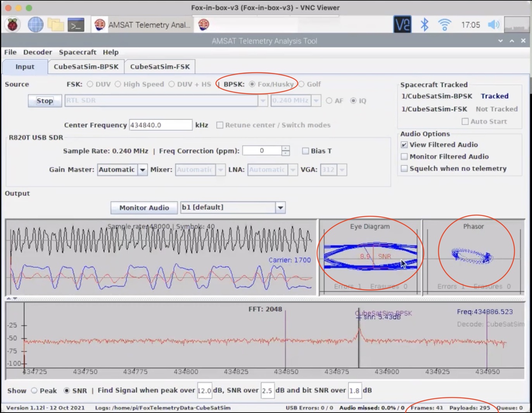Image resolution: width=532 pixels, height=413 pixels.
Task: Click the volume speaker tray icon
Action: coord(494,25)
